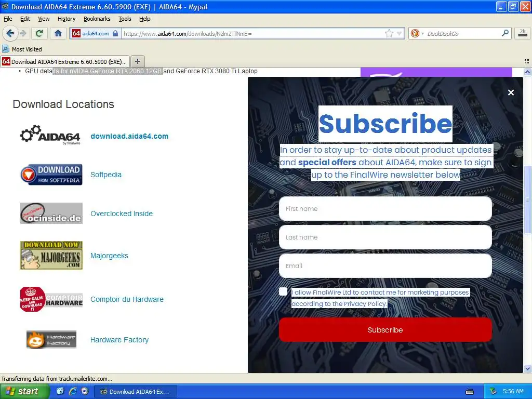Open the DuckDuckGo search engine selector
This screenshot has height=399, width=532.
tap(417, 33)
